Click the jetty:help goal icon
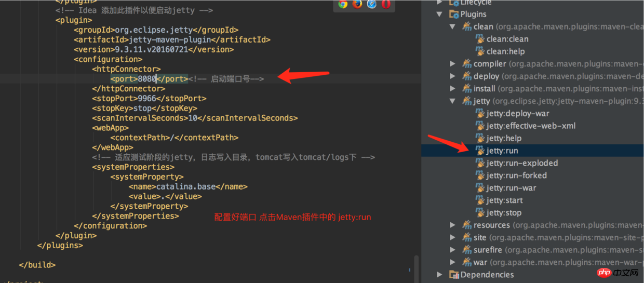 [x=480, y=138]
